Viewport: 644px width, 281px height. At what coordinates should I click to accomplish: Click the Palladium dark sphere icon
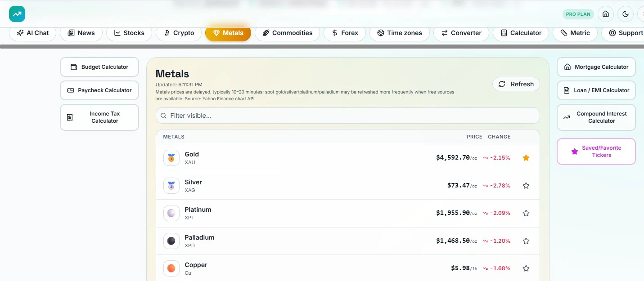[x=171, y=241]
